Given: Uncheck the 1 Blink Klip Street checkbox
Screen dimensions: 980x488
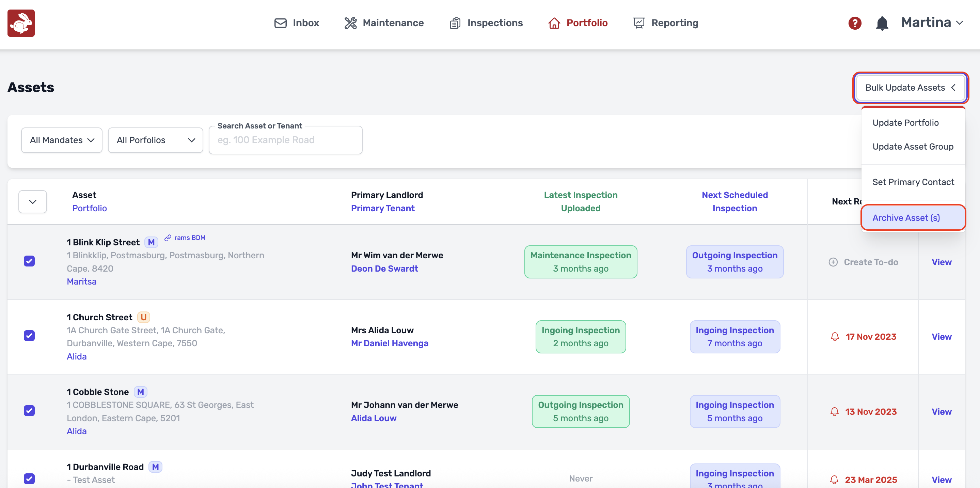Looking at the screenshot, I should click(29, 261).
